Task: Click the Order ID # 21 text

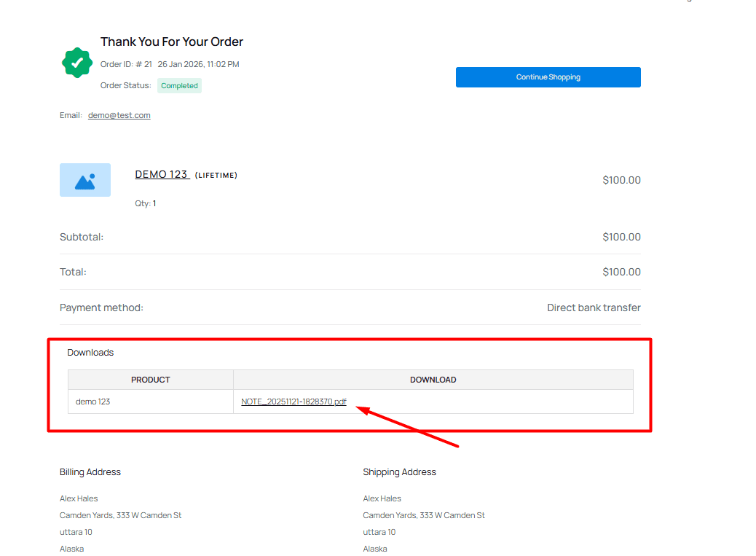Action: click(x=125, y=63)
